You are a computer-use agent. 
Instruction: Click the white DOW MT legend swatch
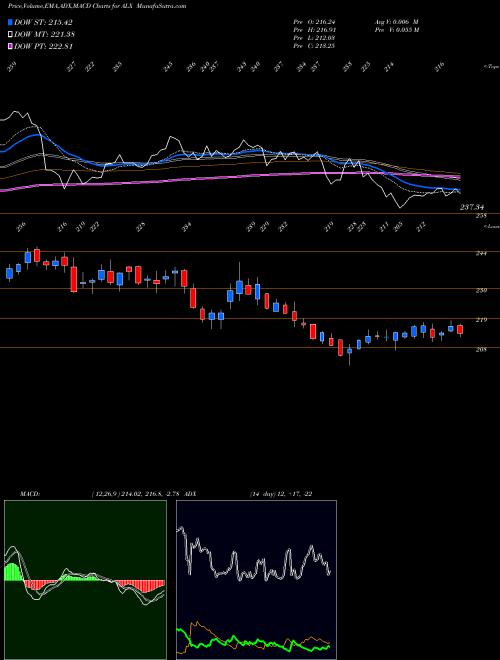pos(10,34)
